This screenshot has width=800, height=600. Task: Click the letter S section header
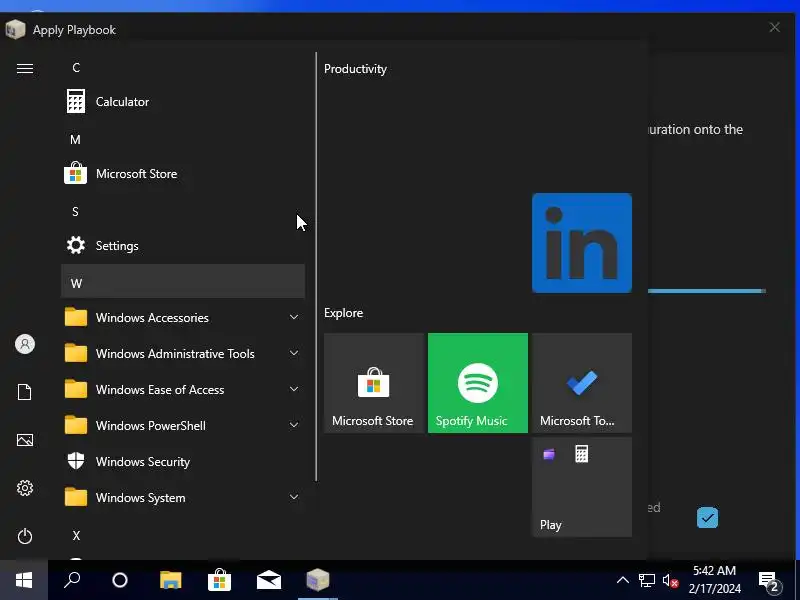[75, 211]
